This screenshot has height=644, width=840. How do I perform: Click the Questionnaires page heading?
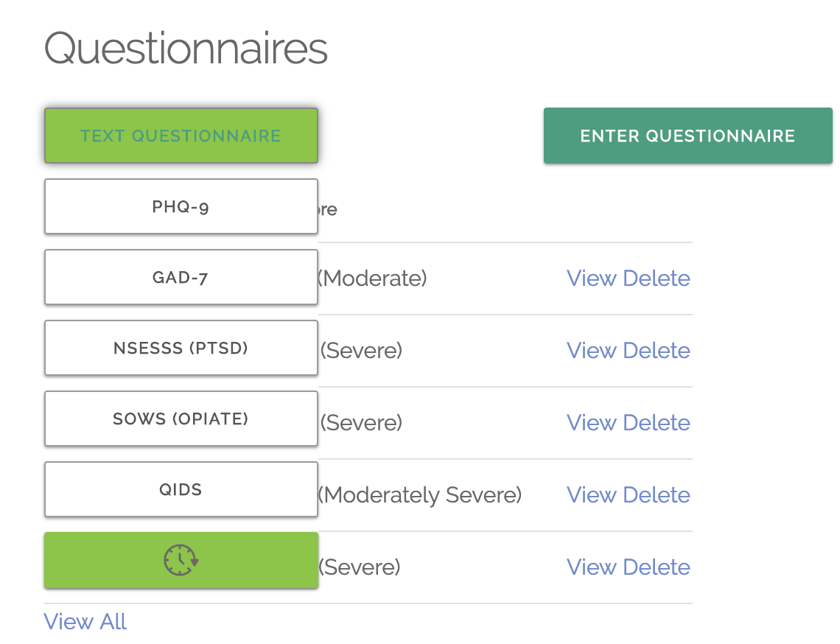[186, 48]
